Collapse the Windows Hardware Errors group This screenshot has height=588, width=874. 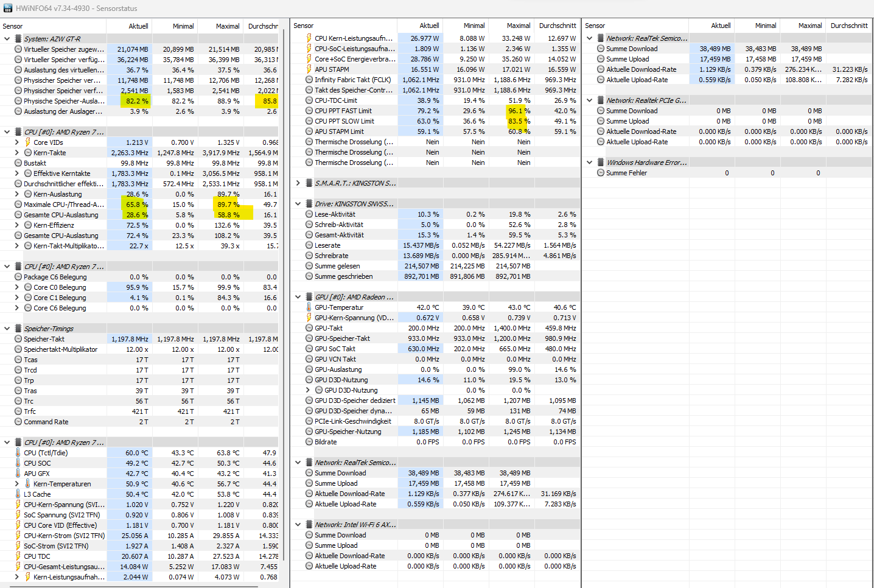pos(590,163)
